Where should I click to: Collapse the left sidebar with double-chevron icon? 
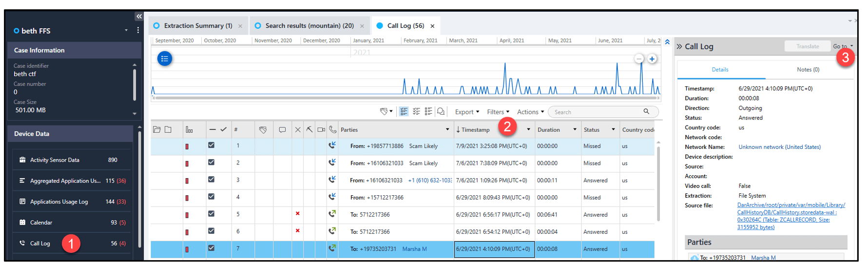point(139,17)
